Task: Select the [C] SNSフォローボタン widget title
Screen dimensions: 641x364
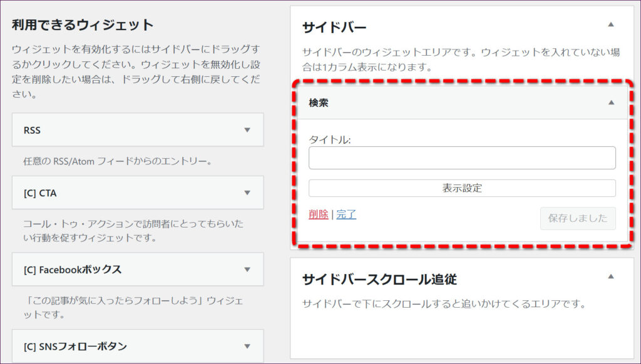Action: point(75,346)
